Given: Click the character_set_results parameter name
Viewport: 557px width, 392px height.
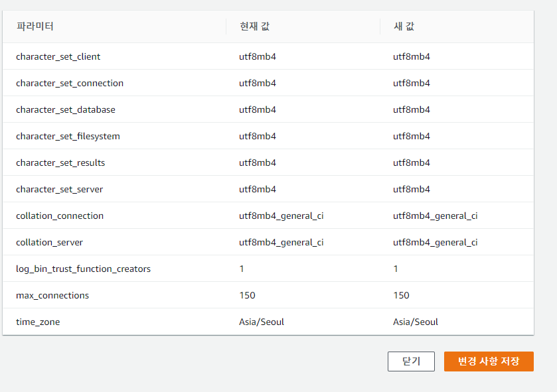Looking at the screenshot, I should click(x=60, y=163).
